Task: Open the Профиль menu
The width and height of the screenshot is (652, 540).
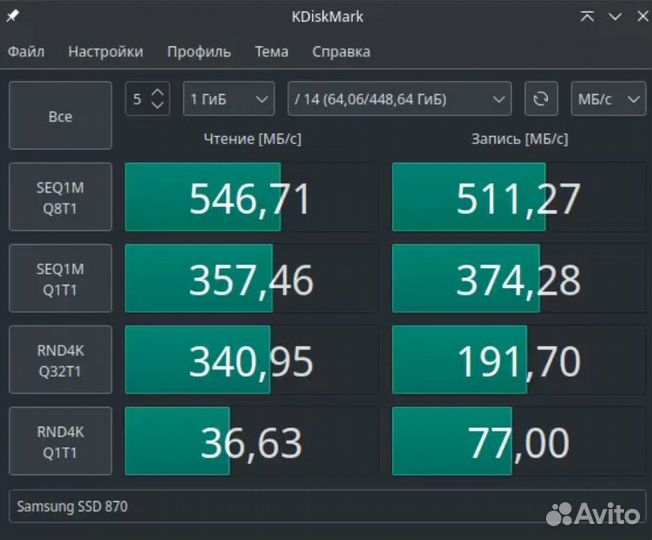Action: pyautogui.click(x=199, y=52)
